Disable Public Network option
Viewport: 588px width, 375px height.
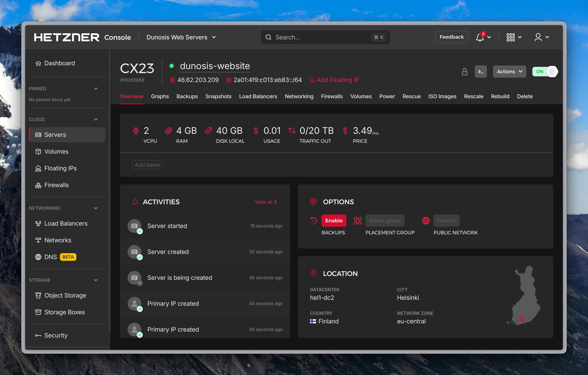[x=446, y=220]
